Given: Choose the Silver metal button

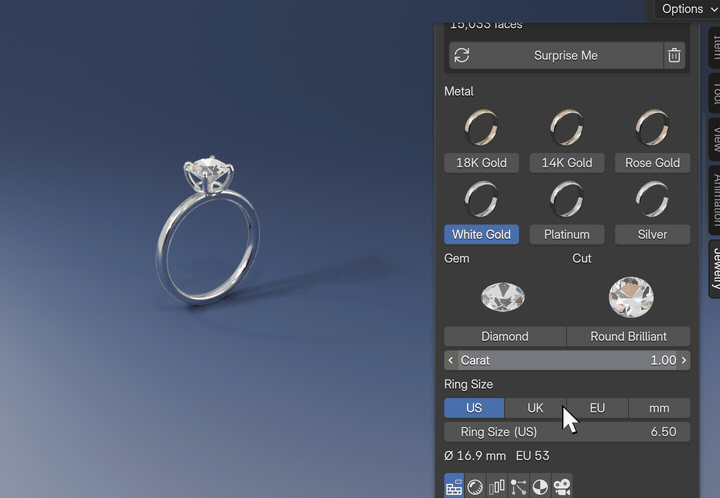Looking at the screenshot, I should point(652,235).
